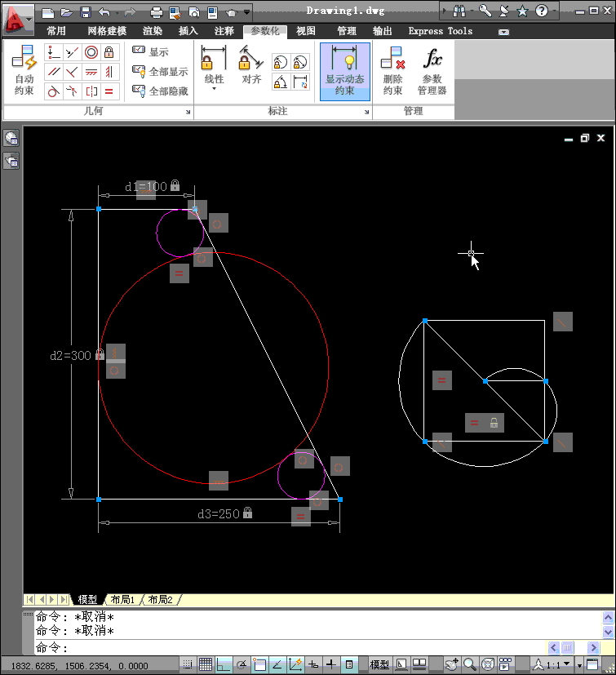The height and width of the screenshot is (675, 616).
Task: Open the Linear (线性) constraint dropdown arrow
Action: click(214, 89)
